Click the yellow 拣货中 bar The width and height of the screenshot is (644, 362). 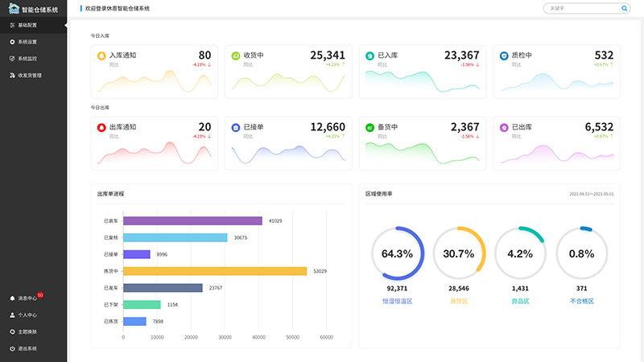click(x=215, y=271)
